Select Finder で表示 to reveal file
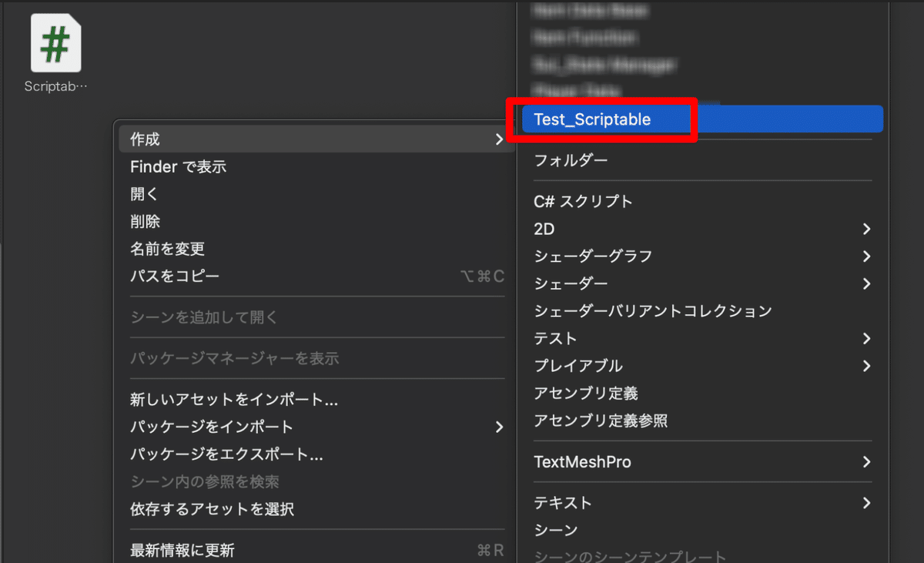The width and height of the screenshot is (924, 563). tap(178, 166)
